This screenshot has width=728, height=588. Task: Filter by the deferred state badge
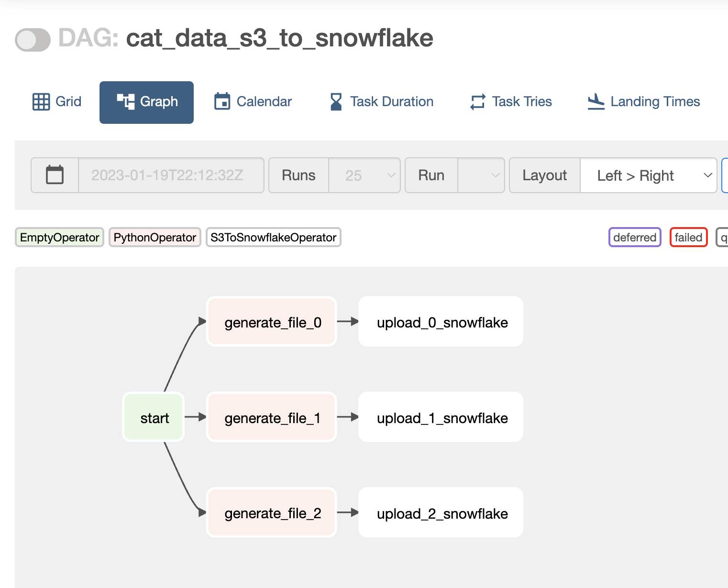tap(635, 237)
